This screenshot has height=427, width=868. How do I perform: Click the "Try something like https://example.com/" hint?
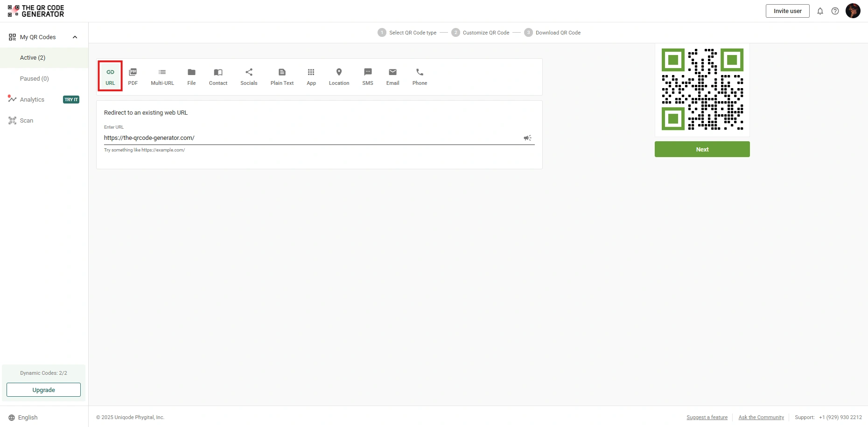coord(144,150)
